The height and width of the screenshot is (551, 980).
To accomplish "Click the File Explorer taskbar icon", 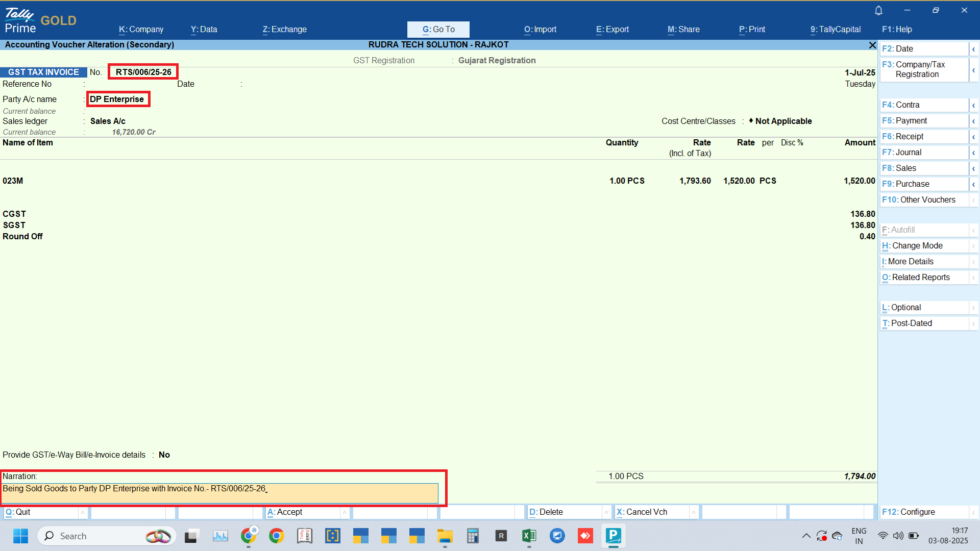I will pyautogui.click(x=445, y=536).
